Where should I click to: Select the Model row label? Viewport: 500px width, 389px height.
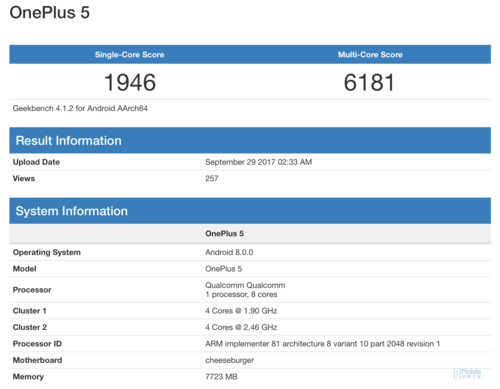(x=24, y=269)
